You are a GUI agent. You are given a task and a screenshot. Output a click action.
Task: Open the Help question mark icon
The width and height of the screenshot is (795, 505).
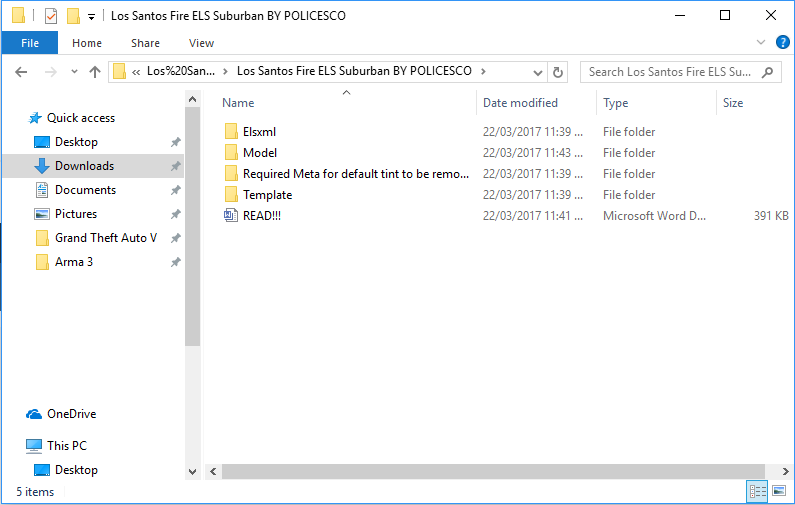(782, 43)
